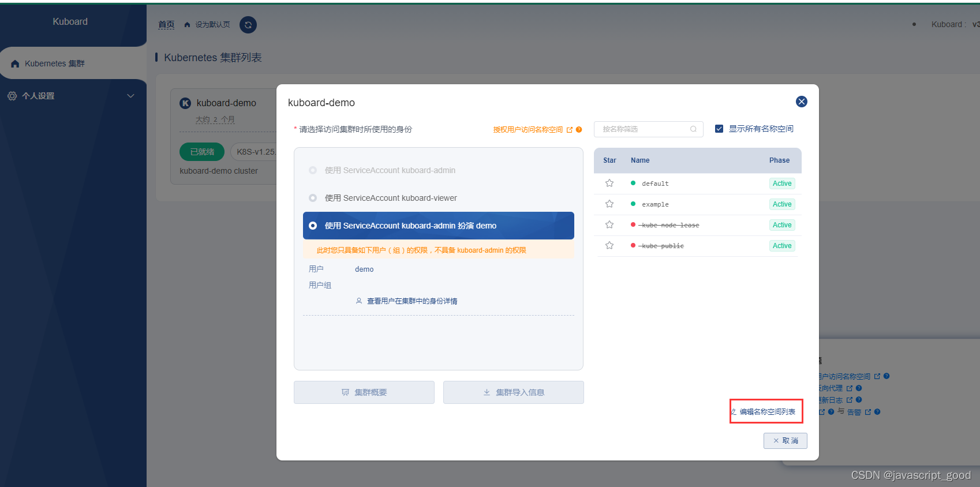Open help icon beside 授权用户访问名称空间
Viewport: 980px width, 487px height.
coord(579,130)
